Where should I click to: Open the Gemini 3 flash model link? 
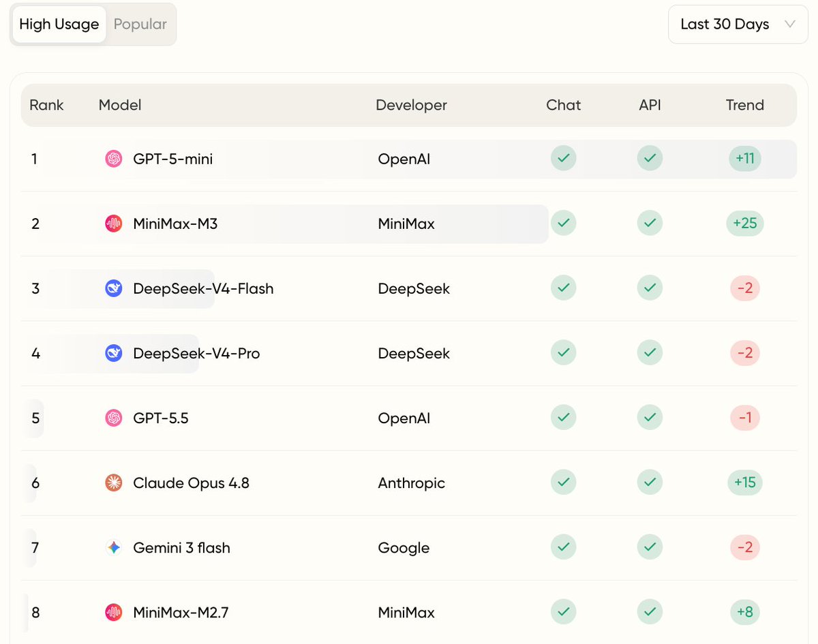[181, 547]
